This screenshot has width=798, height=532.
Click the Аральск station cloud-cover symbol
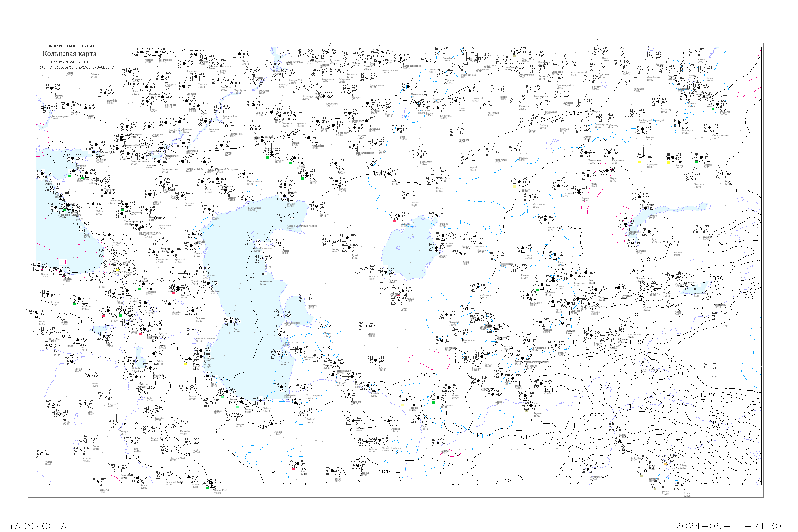[436, 216]
